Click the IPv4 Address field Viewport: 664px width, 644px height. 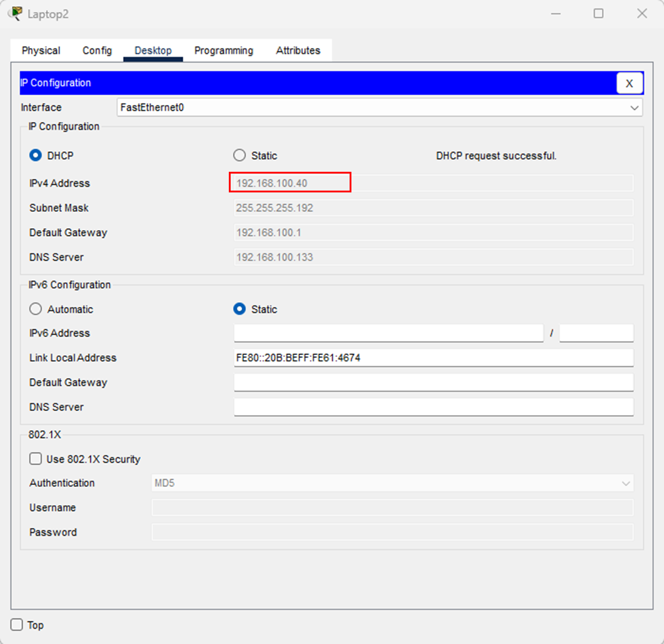click(x=433, y=183)
